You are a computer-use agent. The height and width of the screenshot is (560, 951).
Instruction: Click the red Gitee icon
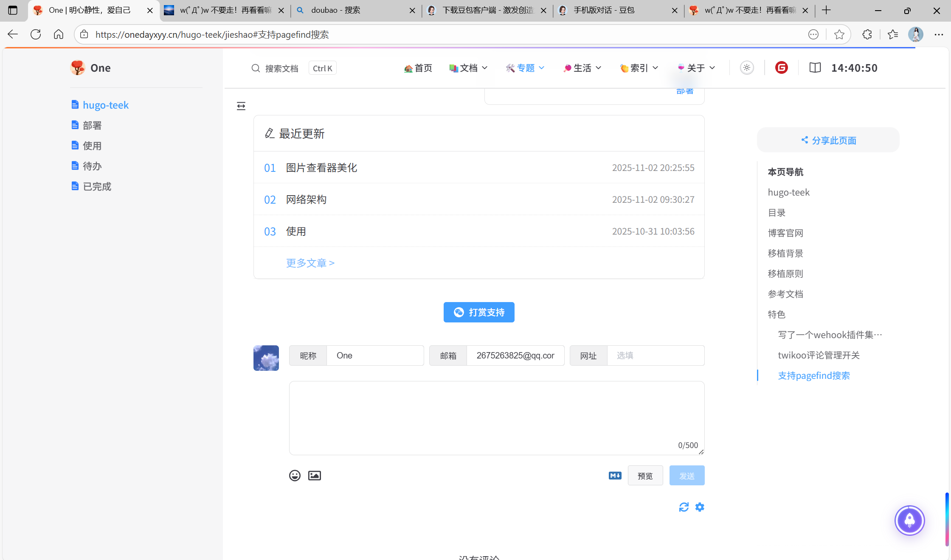point(781,68)
